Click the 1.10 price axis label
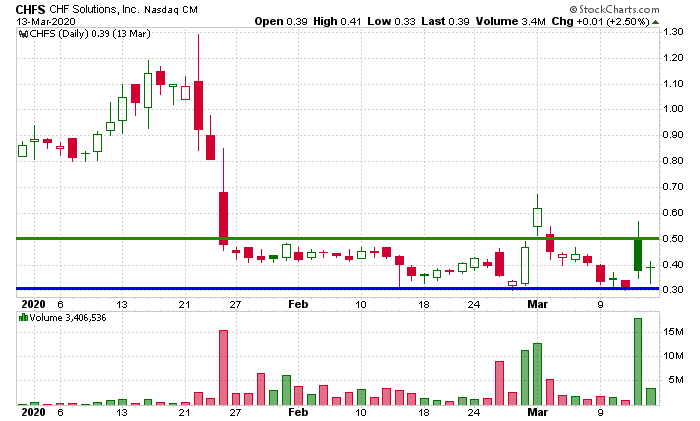The height and width of the screenshot is (421, 700). (673, 83)
